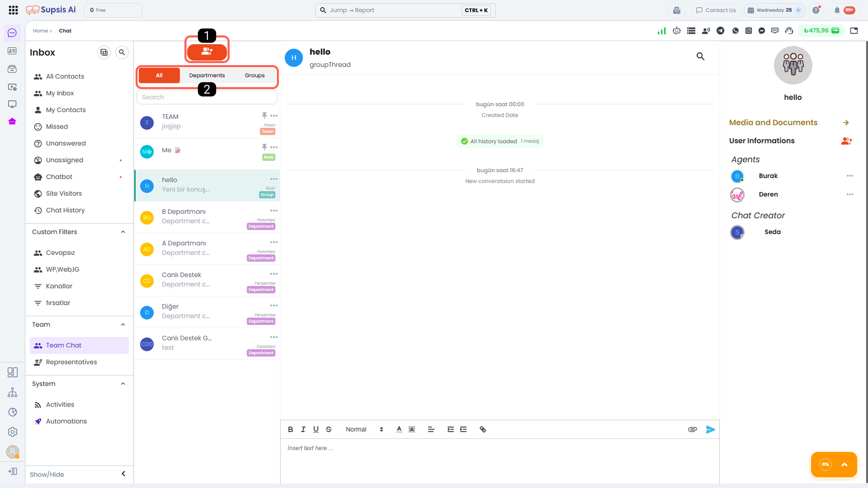
Task: Open Unassigned filter
Action: pyautogui.click(x=79, y=160)
